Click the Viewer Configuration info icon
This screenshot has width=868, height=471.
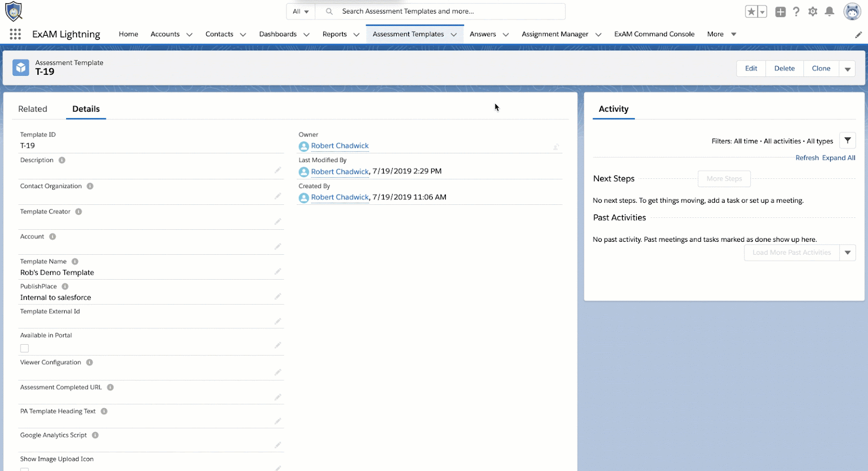coord(90,363)
